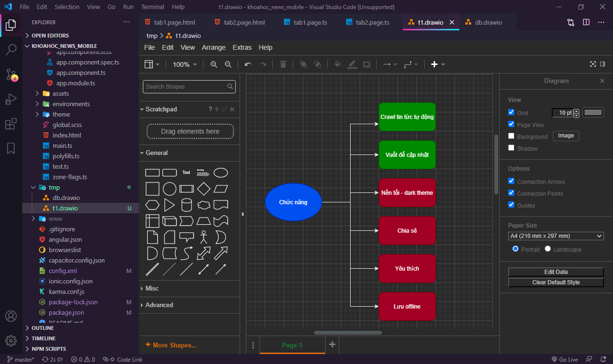The image size is (613, 364).
Task: Click the background Image button
Action: 566,136
